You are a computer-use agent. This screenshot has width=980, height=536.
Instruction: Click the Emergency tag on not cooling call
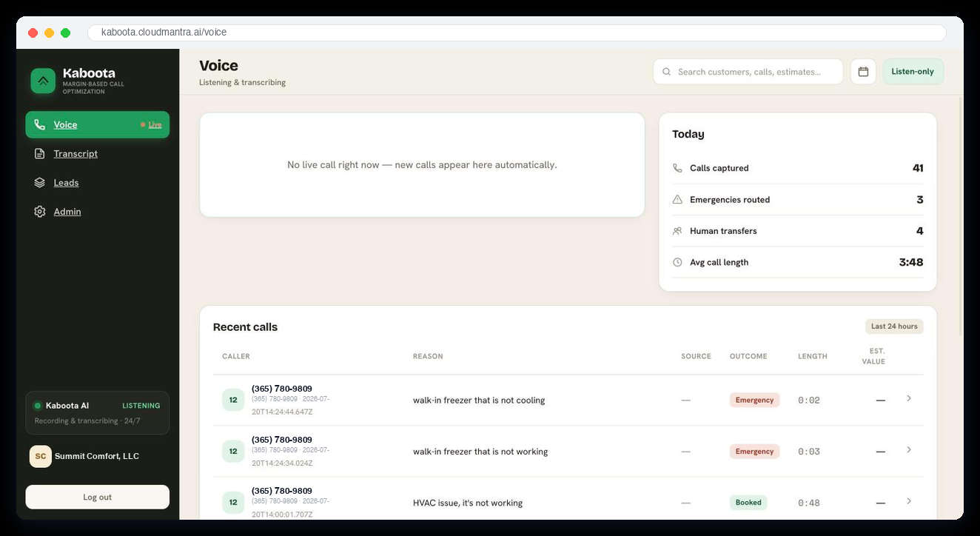point(754,400)
